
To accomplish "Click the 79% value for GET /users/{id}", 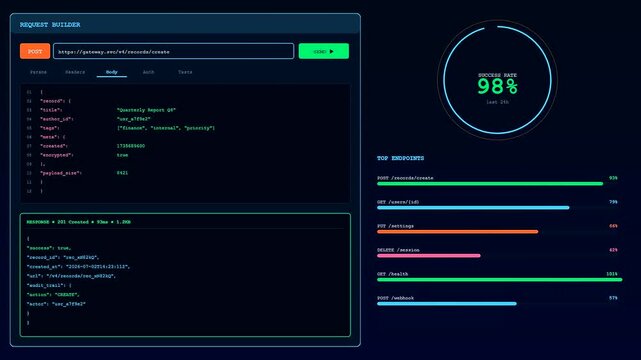I will (613, 202).
